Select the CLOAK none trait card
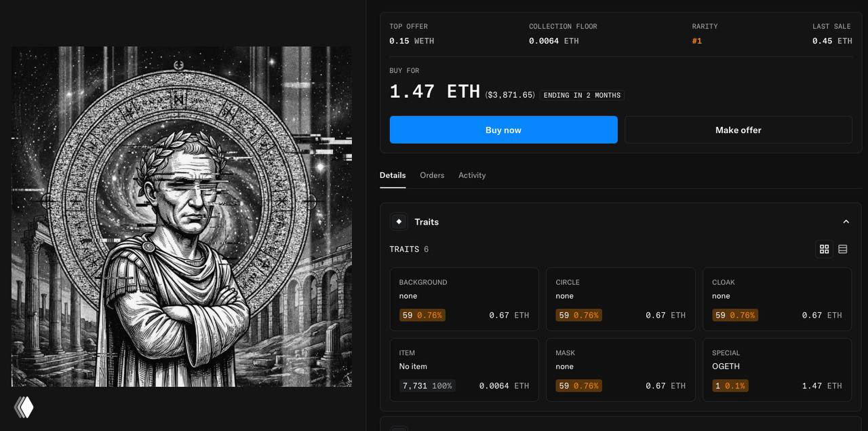Screen dimensions: 868x431 pos(777,299)
